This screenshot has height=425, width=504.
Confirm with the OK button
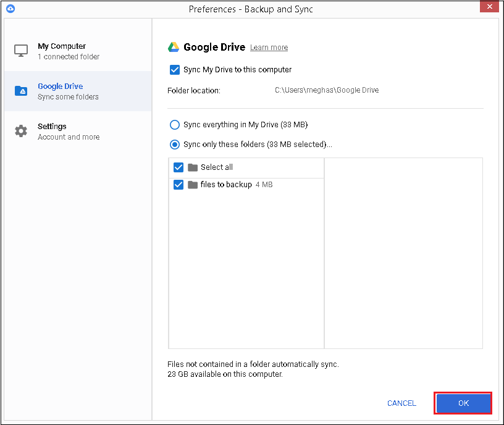pos(463,403)
